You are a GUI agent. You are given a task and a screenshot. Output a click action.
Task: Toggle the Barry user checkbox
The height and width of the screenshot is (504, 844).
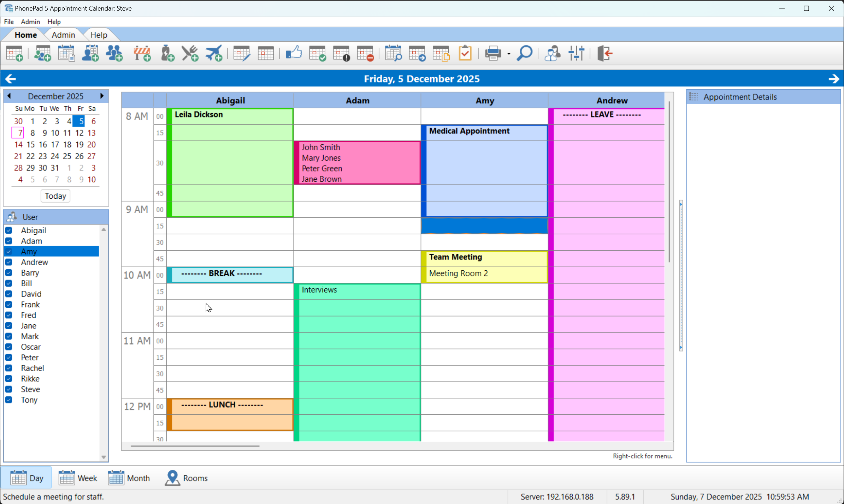click(x=9, y=273)
